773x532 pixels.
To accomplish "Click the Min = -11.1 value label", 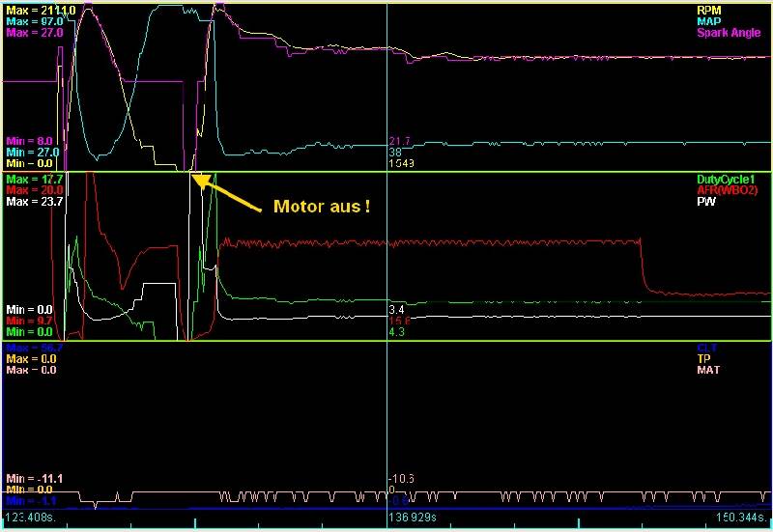I will tap(34, 478).
